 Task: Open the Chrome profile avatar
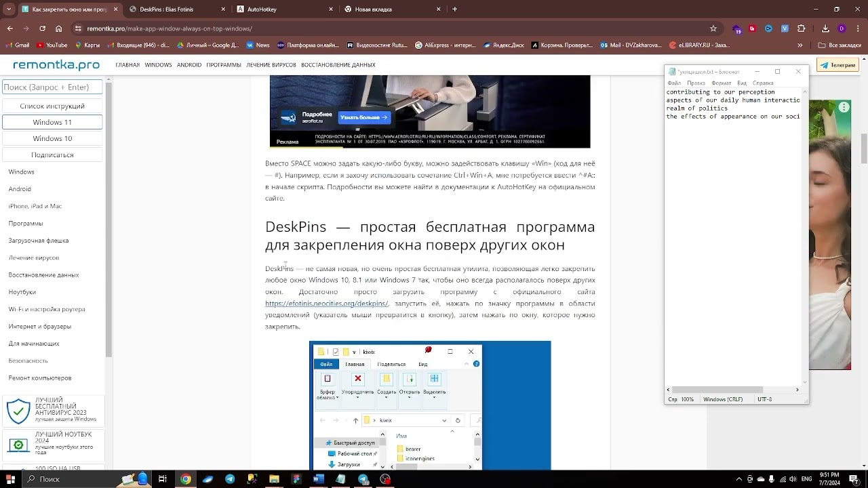coord(842,28)
